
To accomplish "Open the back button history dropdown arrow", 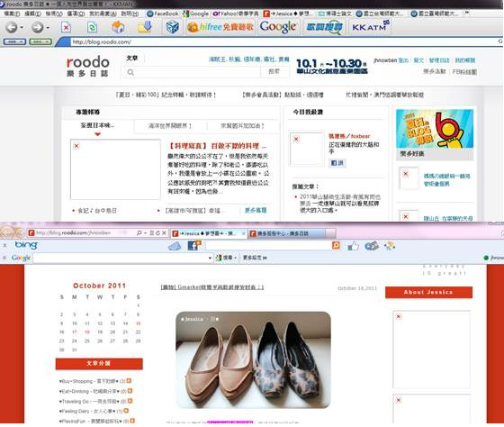I will (22, 28).
